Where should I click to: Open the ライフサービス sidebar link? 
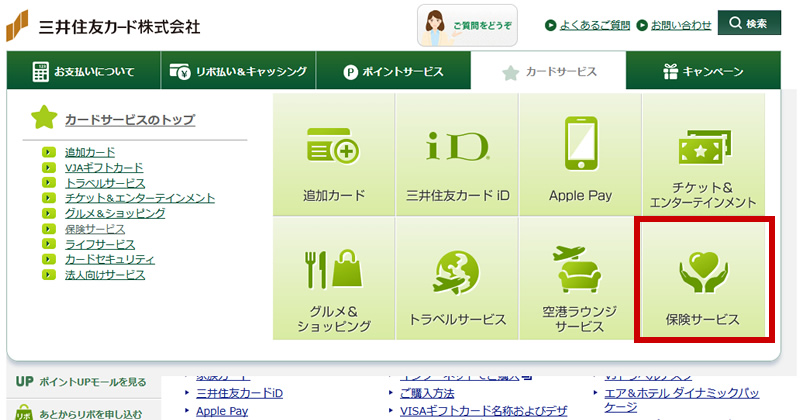point(100,244)
